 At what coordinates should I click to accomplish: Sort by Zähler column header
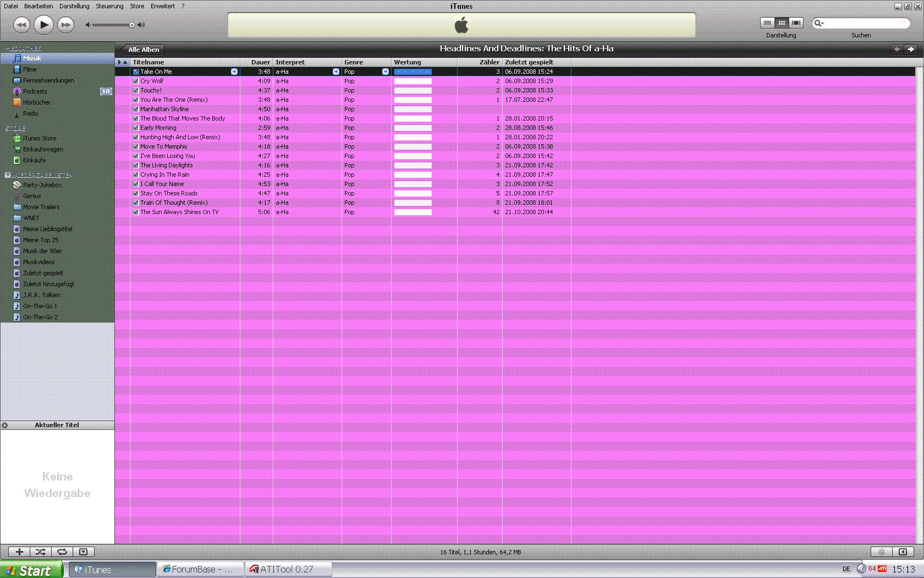point(480,62)
